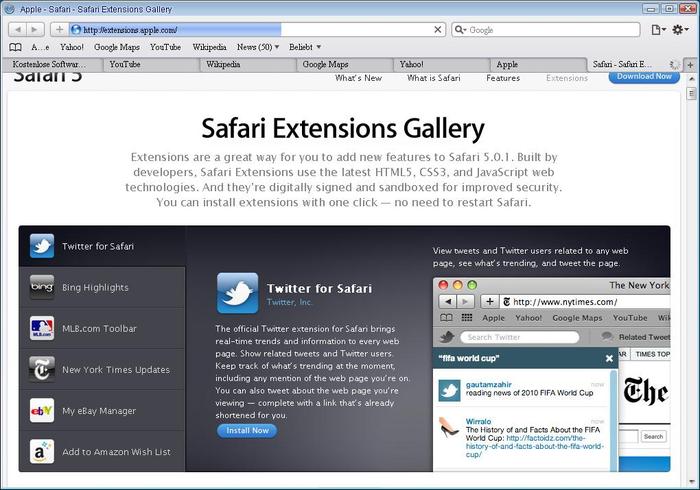Click the Install Now button

coord(247,431)
